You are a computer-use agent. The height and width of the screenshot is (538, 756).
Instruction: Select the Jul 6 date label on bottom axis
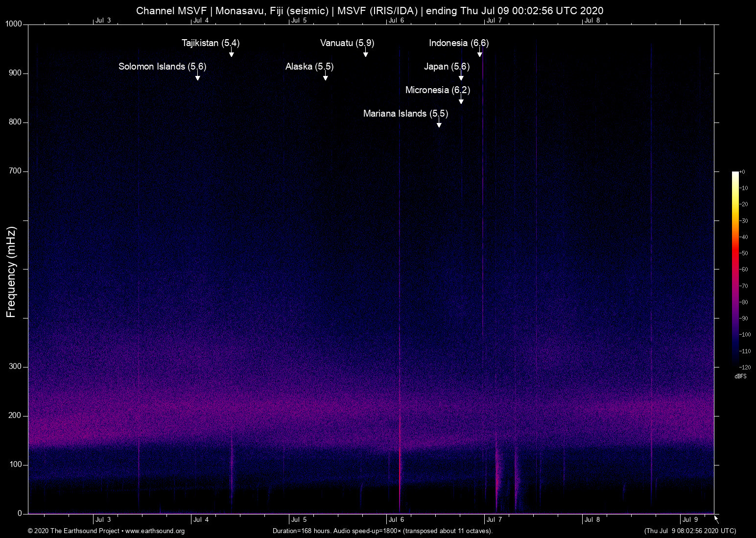click(397, 519)
